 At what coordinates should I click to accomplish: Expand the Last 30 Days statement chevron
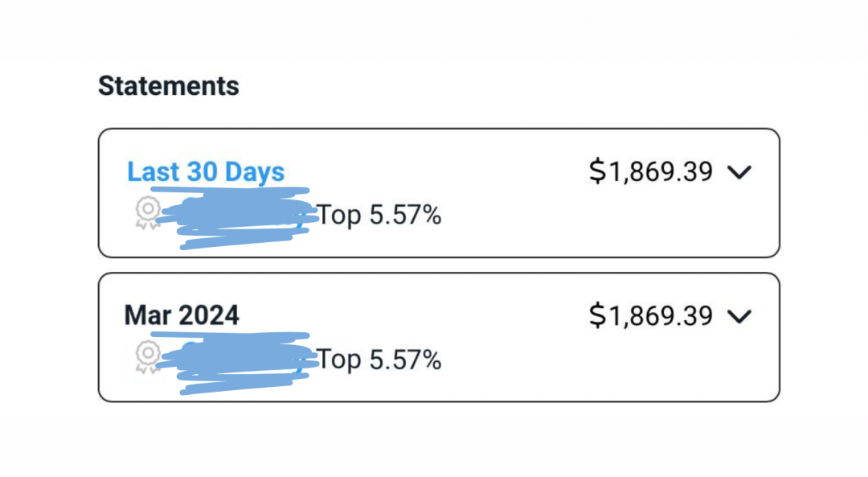click(x=739, y=172)
